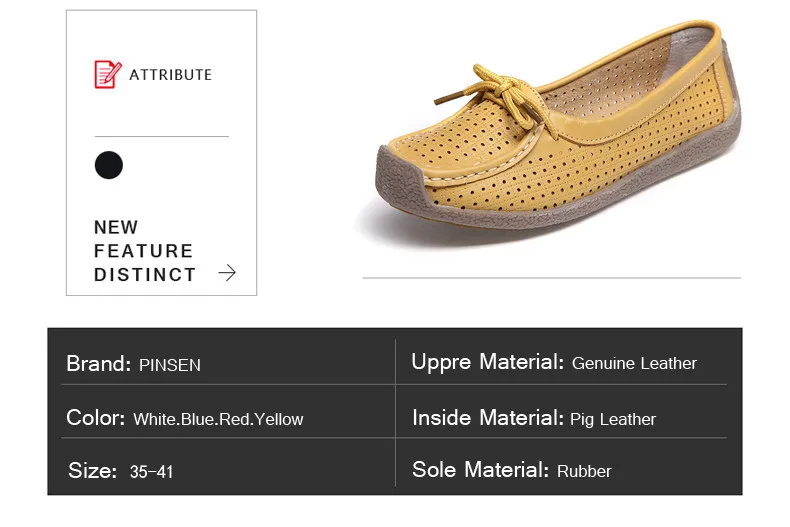Select the black color dot
Viewport: 790px width, 527px height.
[109, 165]
